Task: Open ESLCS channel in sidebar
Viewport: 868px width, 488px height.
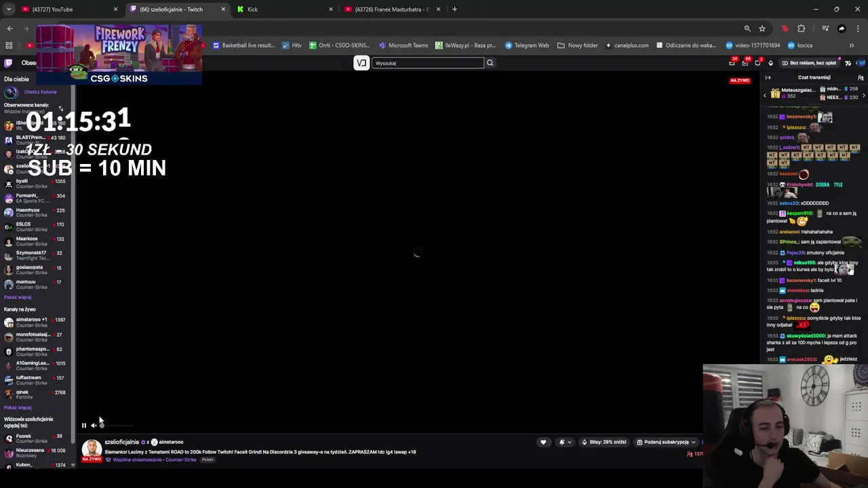Action: click(35, 227)
